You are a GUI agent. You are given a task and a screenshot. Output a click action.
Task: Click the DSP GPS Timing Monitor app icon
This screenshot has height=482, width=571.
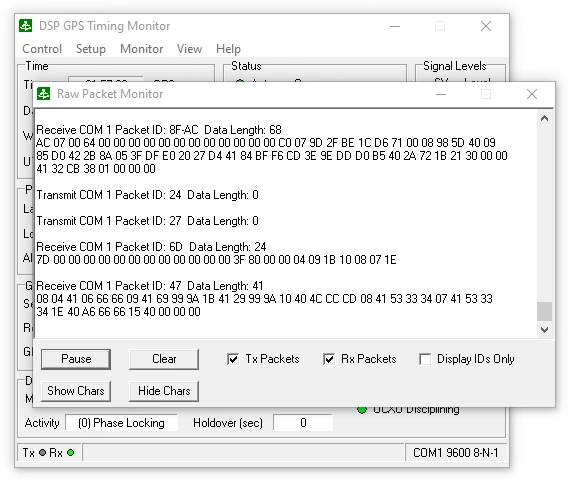(x=25, y=26)
